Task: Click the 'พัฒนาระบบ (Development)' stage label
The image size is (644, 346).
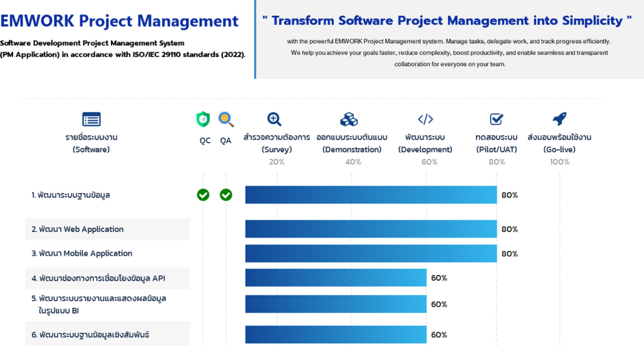Action: (425, 143)
